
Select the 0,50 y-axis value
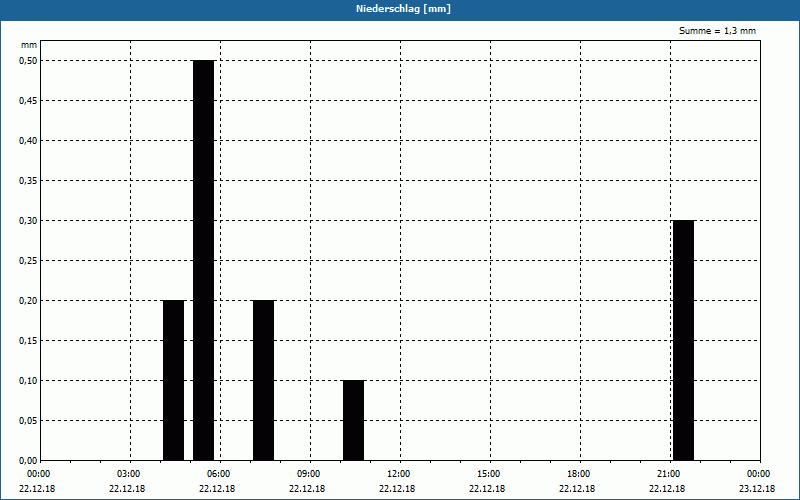(x=28, y=61)
